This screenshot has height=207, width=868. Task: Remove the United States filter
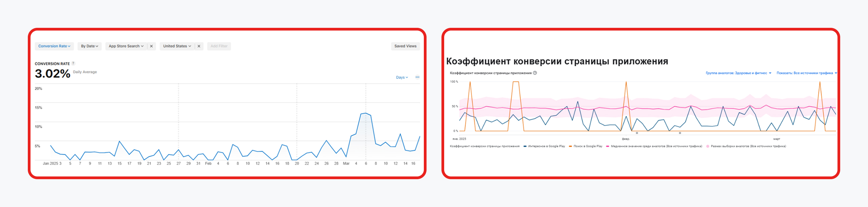click(199, 46)
